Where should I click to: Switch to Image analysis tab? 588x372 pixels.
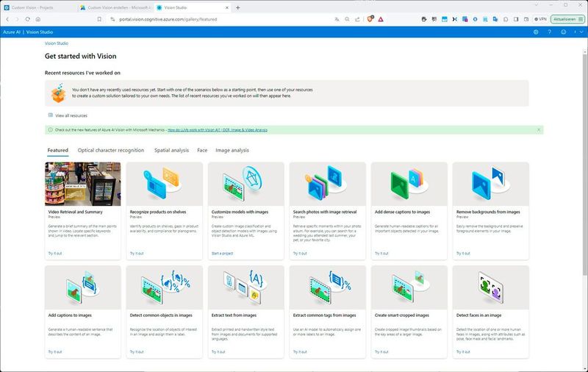pyautogui.click(x=232, y=151)
